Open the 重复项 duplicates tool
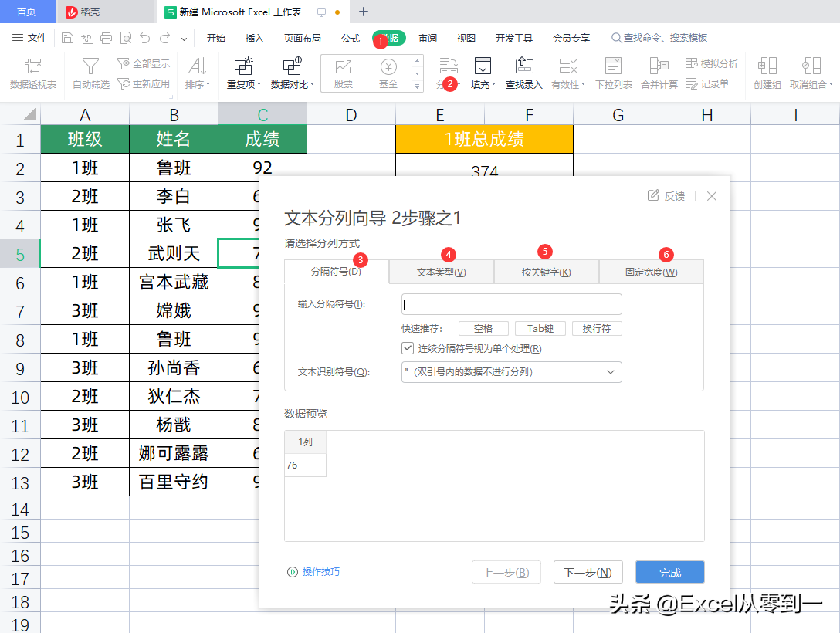Image resolution: width=840 pixels, height=633 pixels. [244, 73]
